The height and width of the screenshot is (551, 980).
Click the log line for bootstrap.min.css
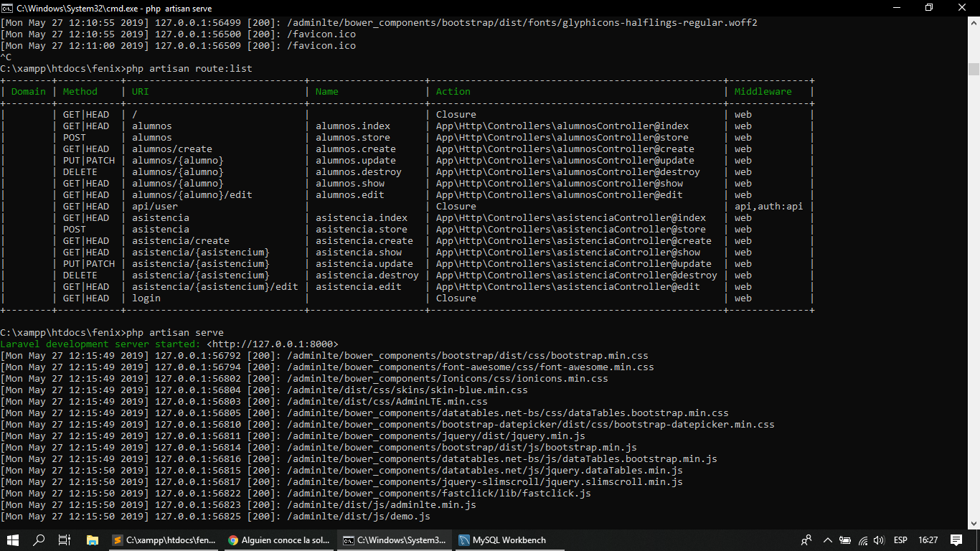coord(324,355)
